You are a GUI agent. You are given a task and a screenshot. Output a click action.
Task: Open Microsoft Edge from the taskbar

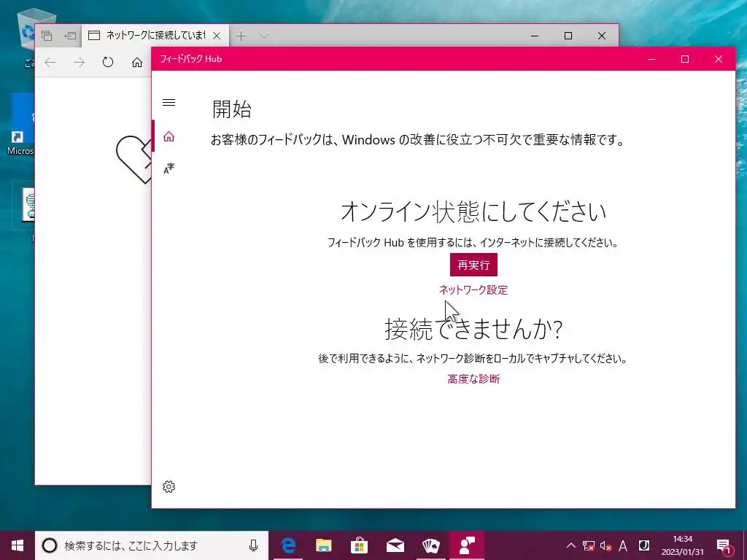pos(287,545)
